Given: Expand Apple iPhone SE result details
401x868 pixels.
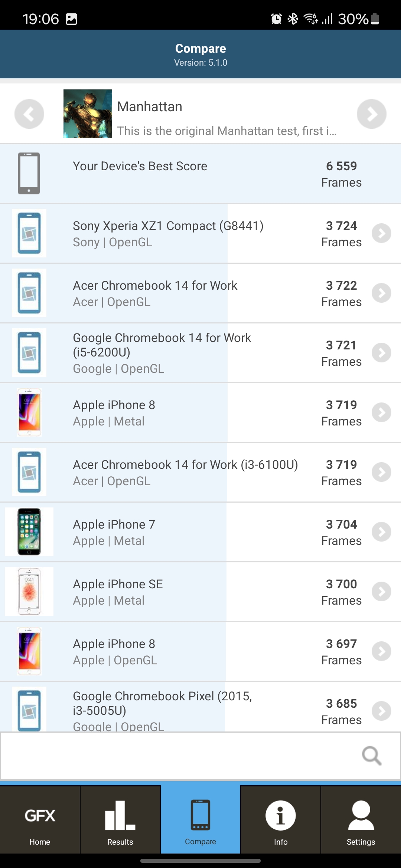Looking at the screenshot, I should [x=381, y=592].
